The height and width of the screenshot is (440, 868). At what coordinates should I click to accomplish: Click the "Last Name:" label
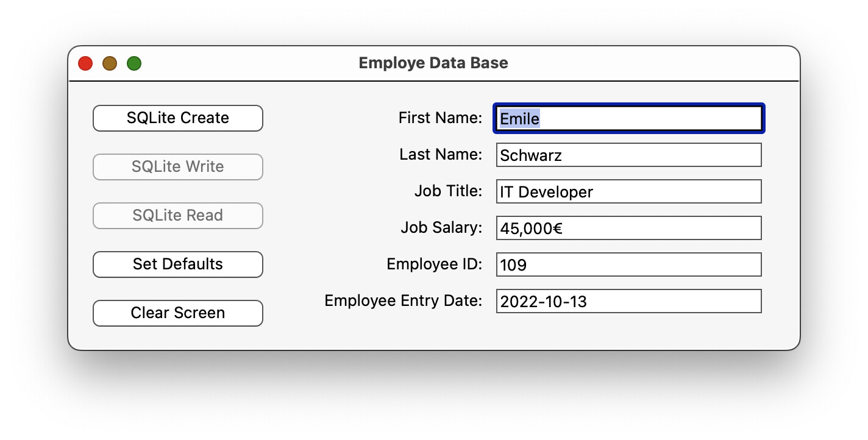click(441, 154)
